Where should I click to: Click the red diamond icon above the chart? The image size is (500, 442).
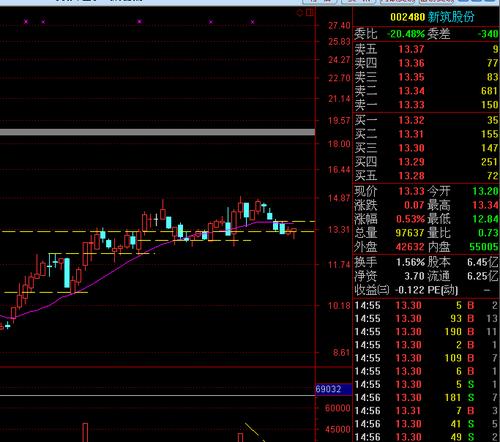pos(300,13)
